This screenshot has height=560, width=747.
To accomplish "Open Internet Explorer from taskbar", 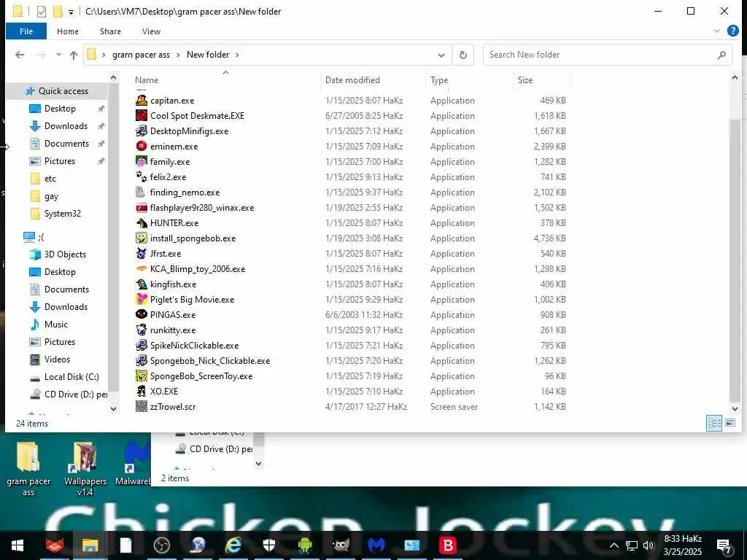I will (233, 545).
